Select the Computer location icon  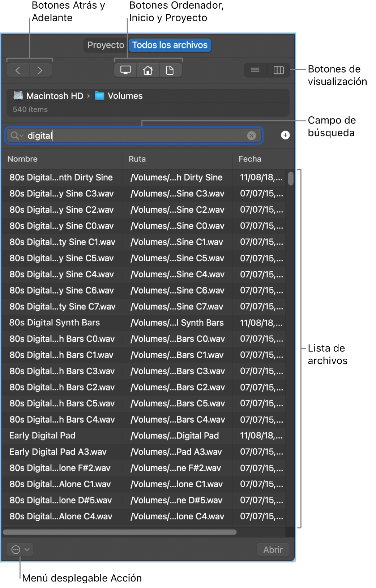click(125, 70)
